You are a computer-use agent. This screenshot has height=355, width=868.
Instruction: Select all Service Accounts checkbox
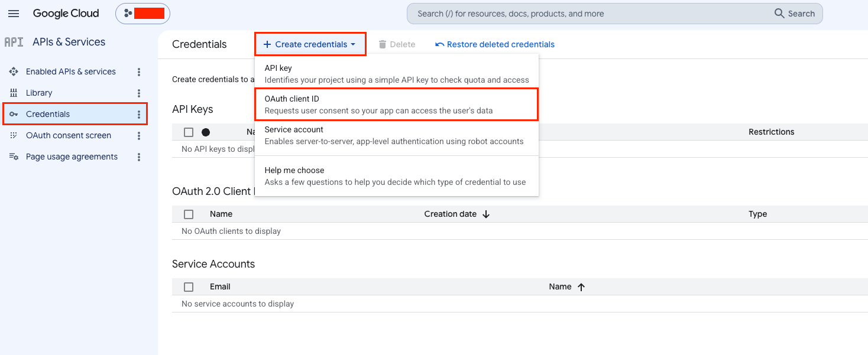pos(189,287)
